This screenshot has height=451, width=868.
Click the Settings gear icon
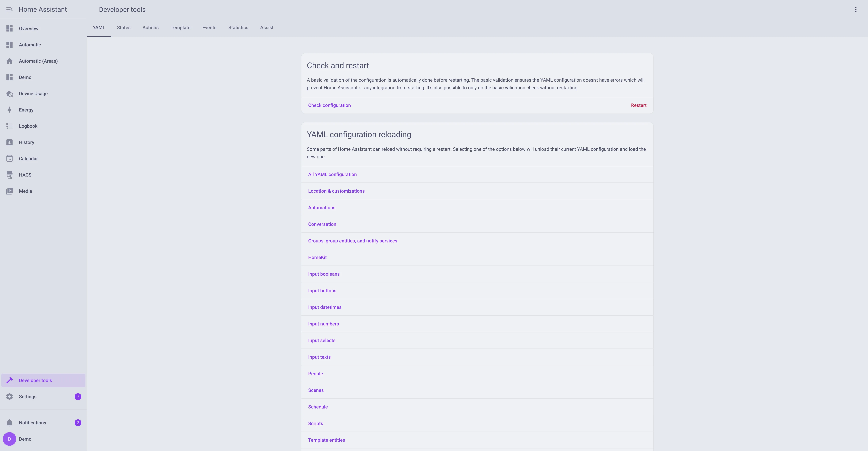9,397
